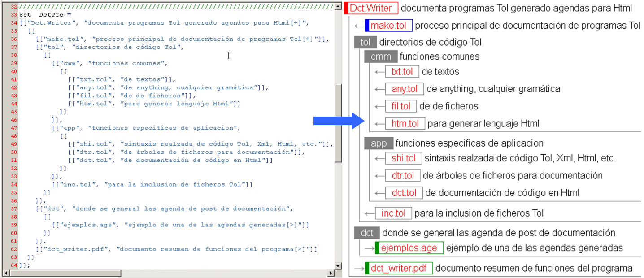Viewport: 644px width, 278px height.
Task: Click the fil.tol file box
Action: coord(402,106)
